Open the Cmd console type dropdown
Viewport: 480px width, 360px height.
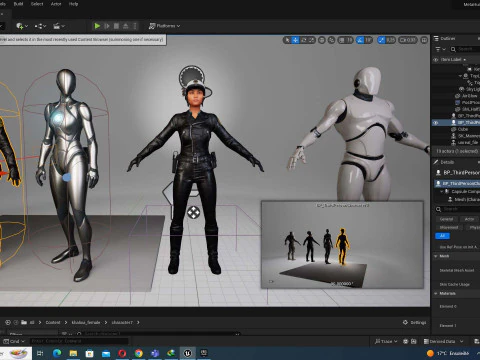point(14,341)
